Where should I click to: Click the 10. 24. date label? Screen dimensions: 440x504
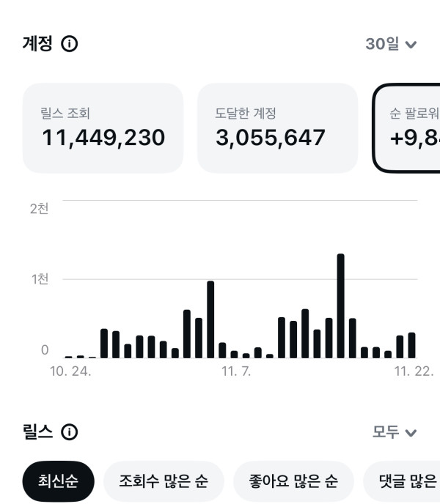[x=70, y=371]
